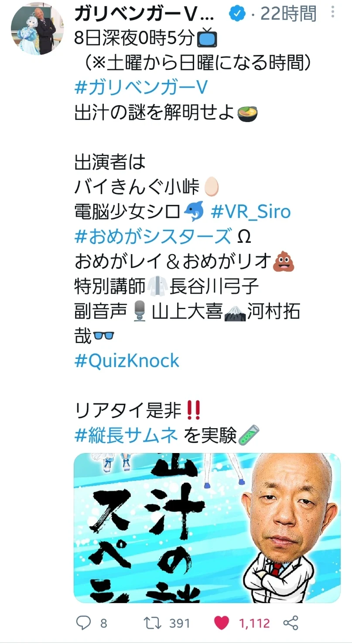Image resolution: width=352 pixels, height=644 pixels.
Task: Open the reply icon with 8 comments
Action: pyautogui.click(x=83, y=623)
